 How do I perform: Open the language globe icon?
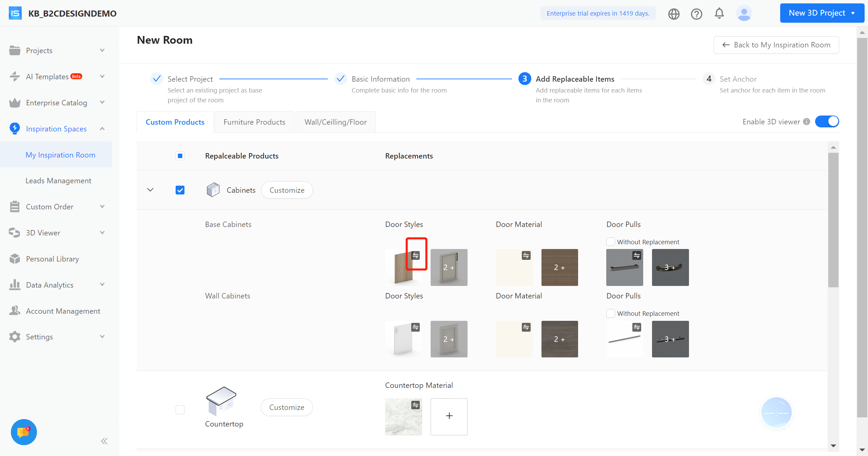tap(674, 14)
